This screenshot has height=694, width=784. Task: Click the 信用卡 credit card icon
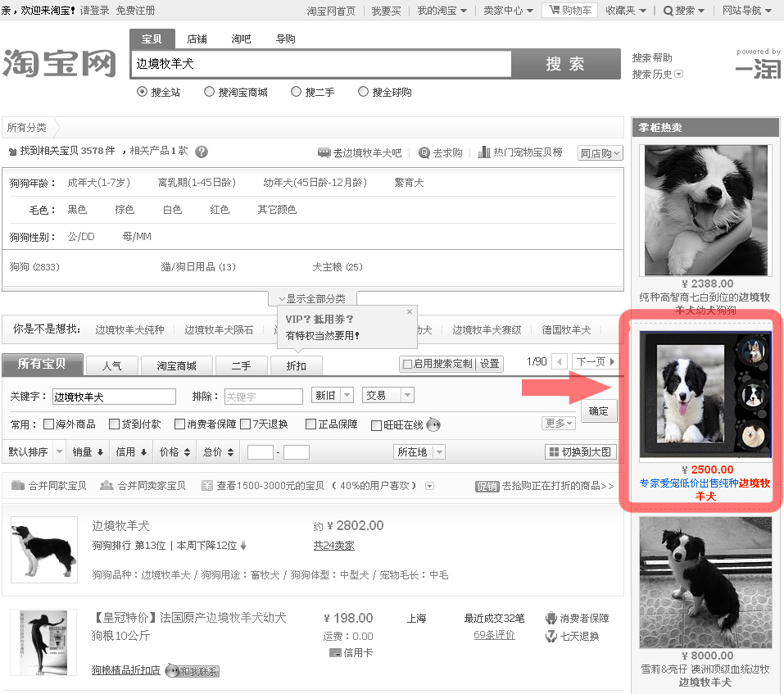(335, 652)
